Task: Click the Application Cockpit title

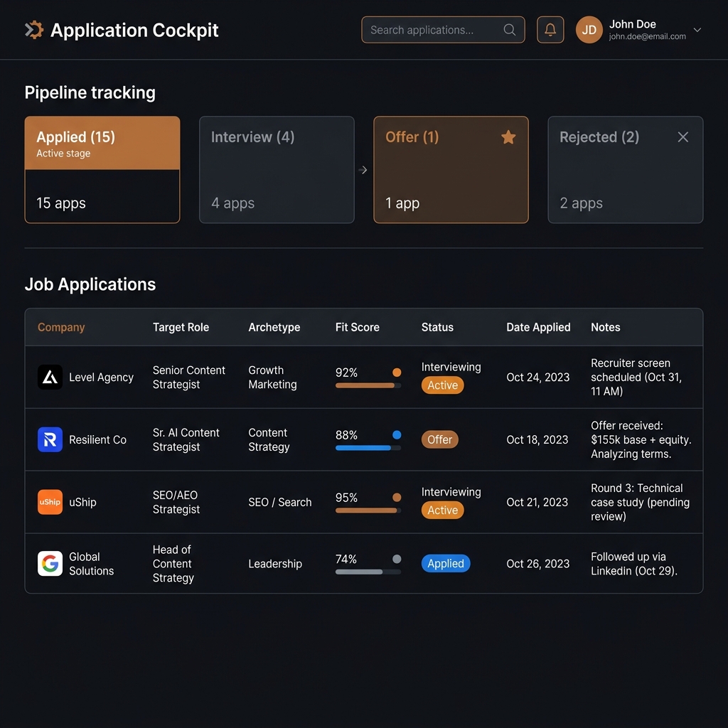Action: 134,30
